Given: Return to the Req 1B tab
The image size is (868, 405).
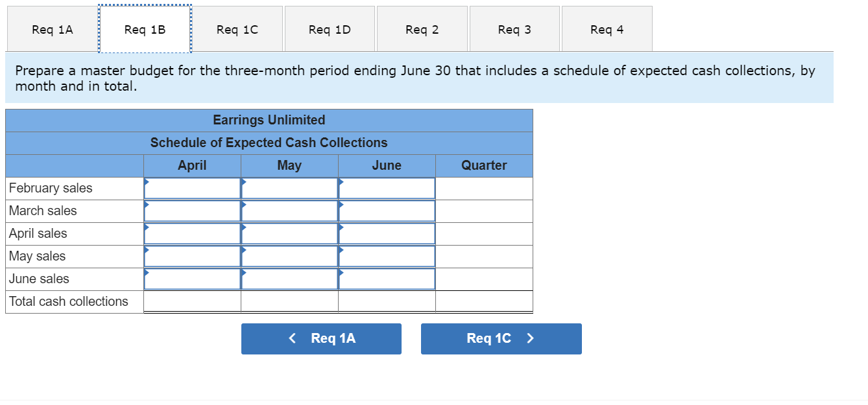Looking at the screenshot, I should pyautogui.click(x=144, y=29).
